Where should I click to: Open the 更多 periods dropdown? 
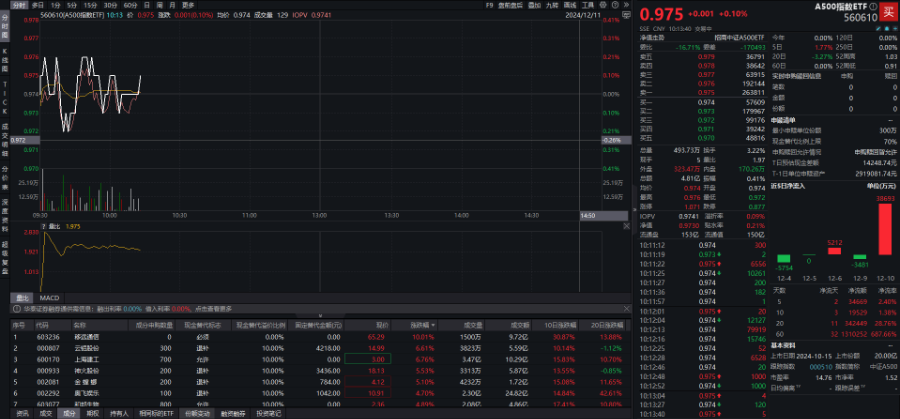tap(188, 5)
